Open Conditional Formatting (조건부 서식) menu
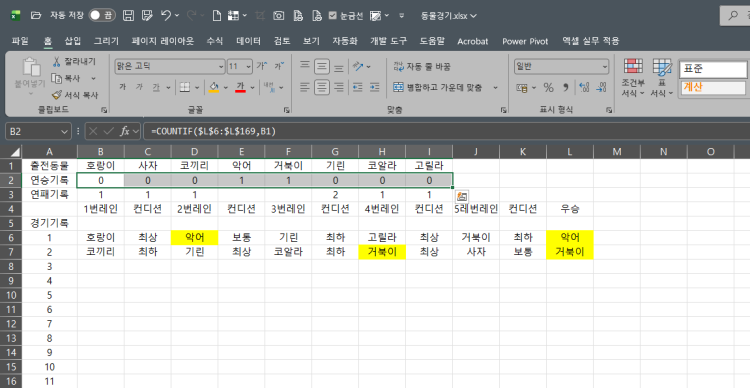This screenshot has height=388, width=750. [632, 78]
